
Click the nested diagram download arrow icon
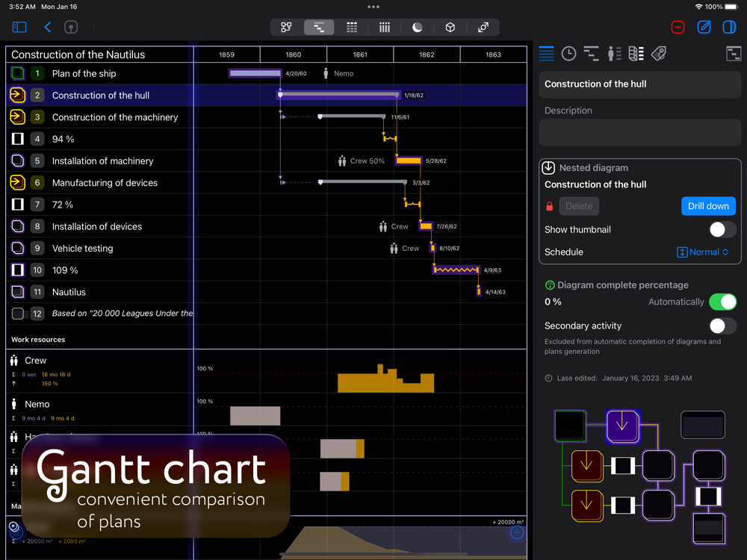click(x=549, y=167)
